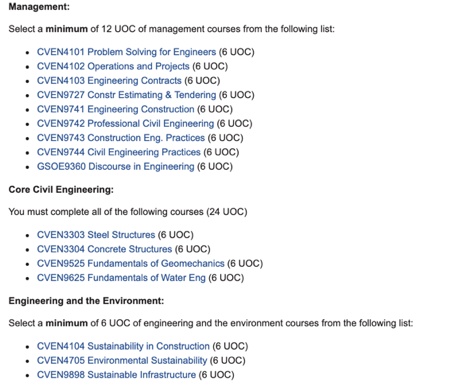Image resolution: width=451 pixels, height=391 pixels.
Task: Click CVEN3303 Steel Structures link
Action: (x=96, y=235)
